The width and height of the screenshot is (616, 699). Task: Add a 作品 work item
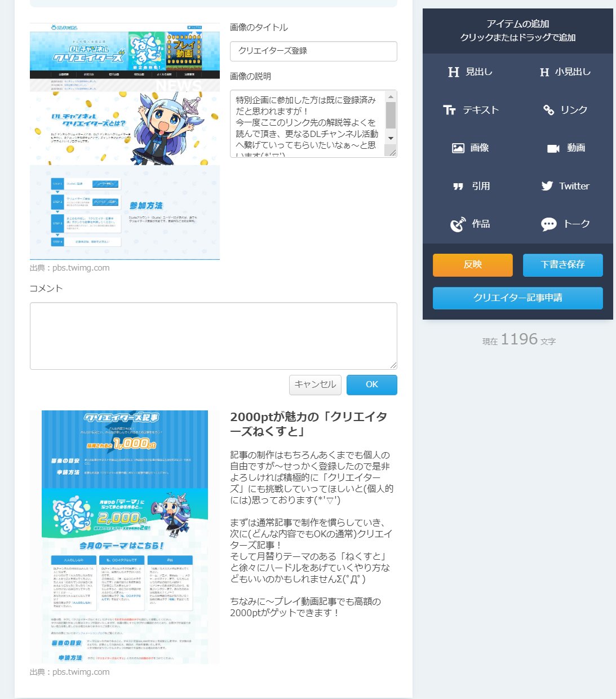470,224
